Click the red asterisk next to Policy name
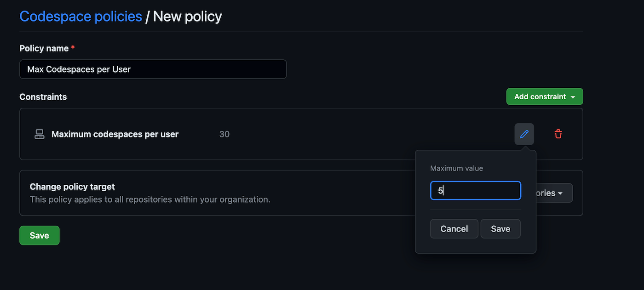644x290 pixels. [x=73, y=47]
